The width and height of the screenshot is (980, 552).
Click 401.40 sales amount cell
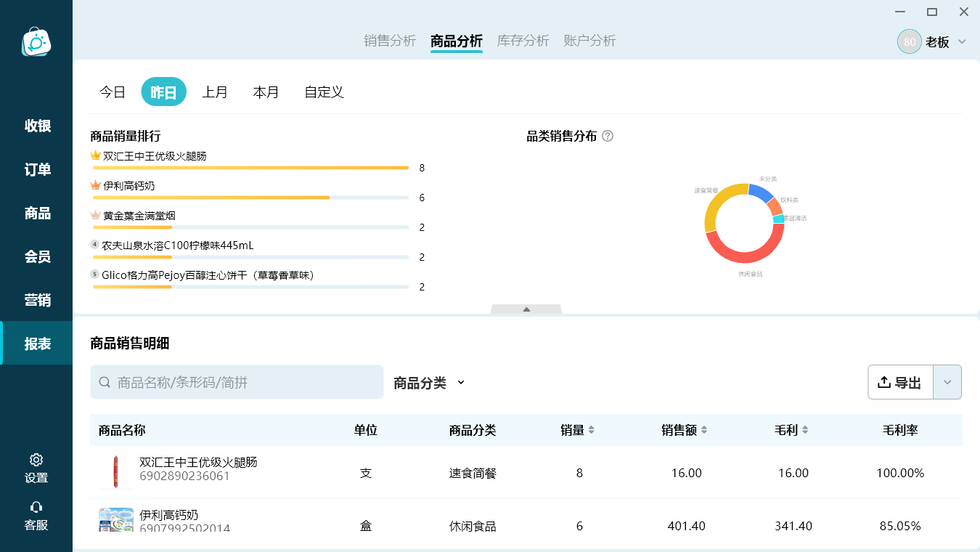pos(686,526)
